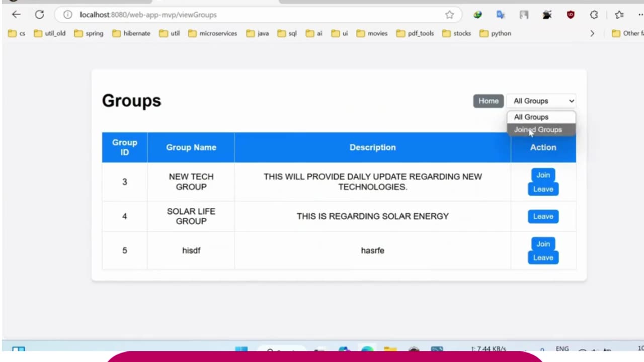Expand the bookmarks bar overflow chevron
This screenshot has width=644, height=362.
(x=592, y=33)
